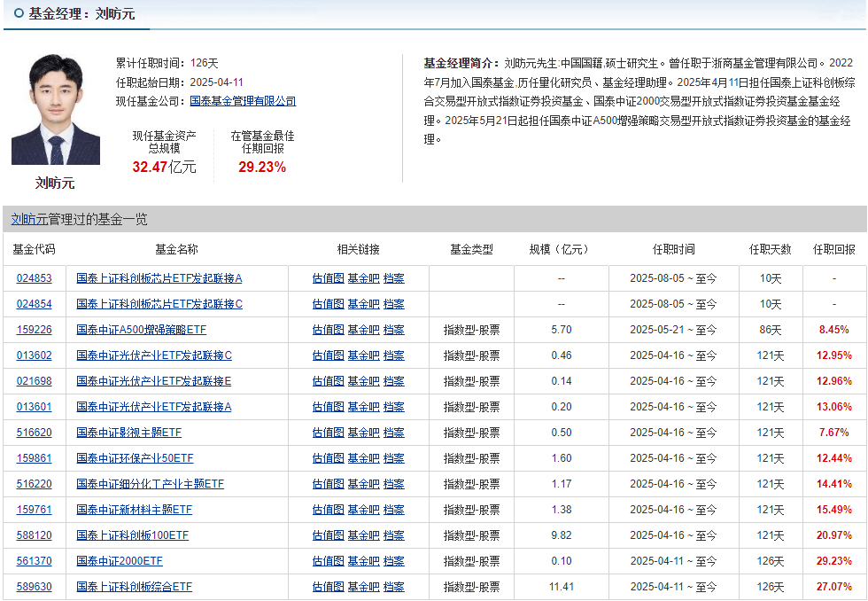The image size is (868, 601).
Task: Open 国泰基金管理有限公司 company link
Action: (x=243, y=101)
